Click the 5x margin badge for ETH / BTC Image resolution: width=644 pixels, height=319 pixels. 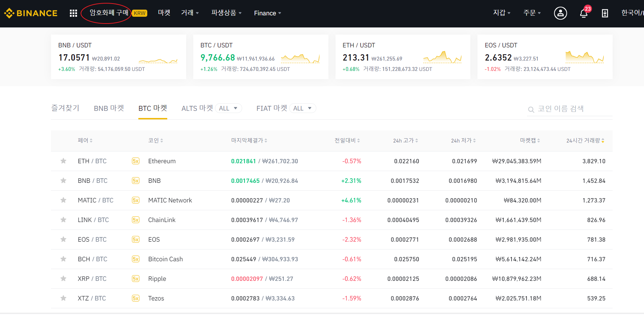click(136, 161)
